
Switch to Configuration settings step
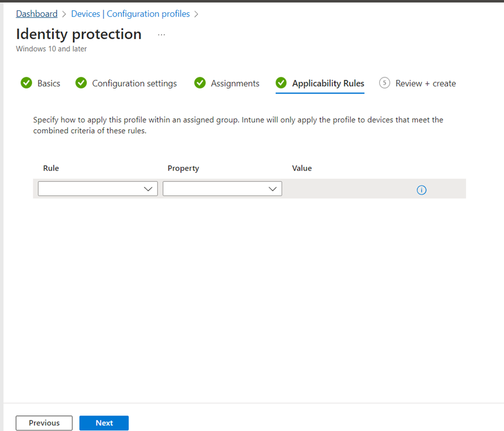point(126,83)
